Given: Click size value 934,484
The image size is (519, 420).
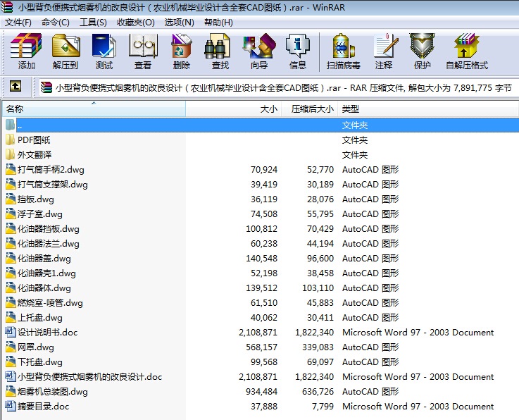Looking at the screenshot, I should (x=261, y=391).
